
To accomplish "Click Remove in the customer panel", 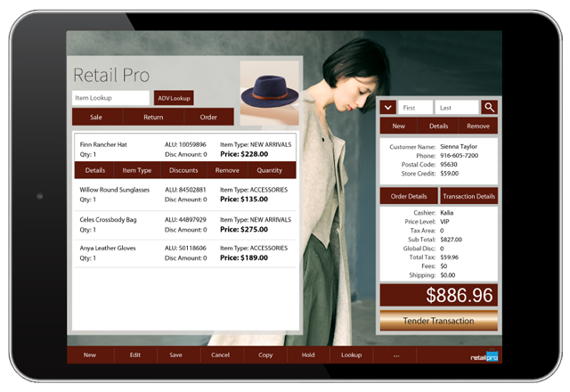I will tap(478, 126).
